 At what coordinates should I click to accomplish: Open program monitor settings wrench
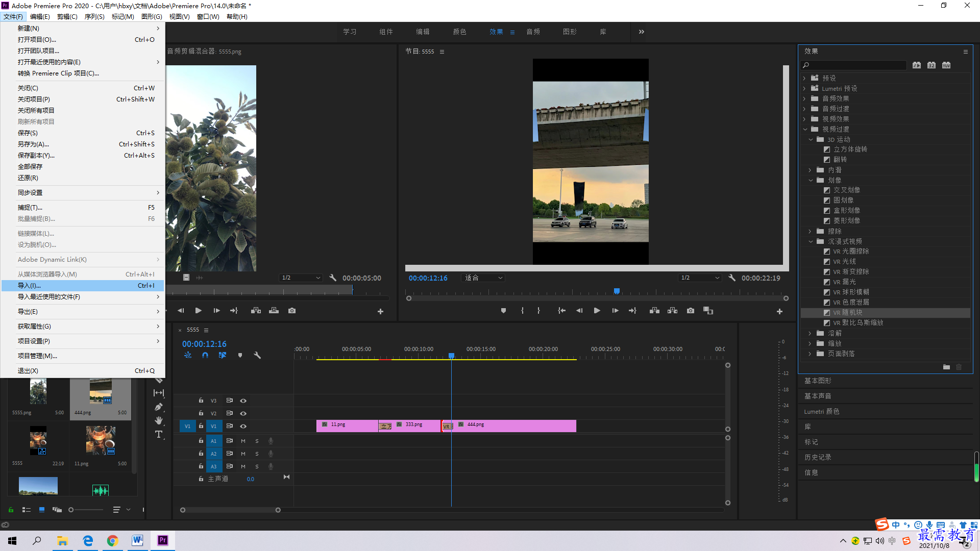point(732,278)
